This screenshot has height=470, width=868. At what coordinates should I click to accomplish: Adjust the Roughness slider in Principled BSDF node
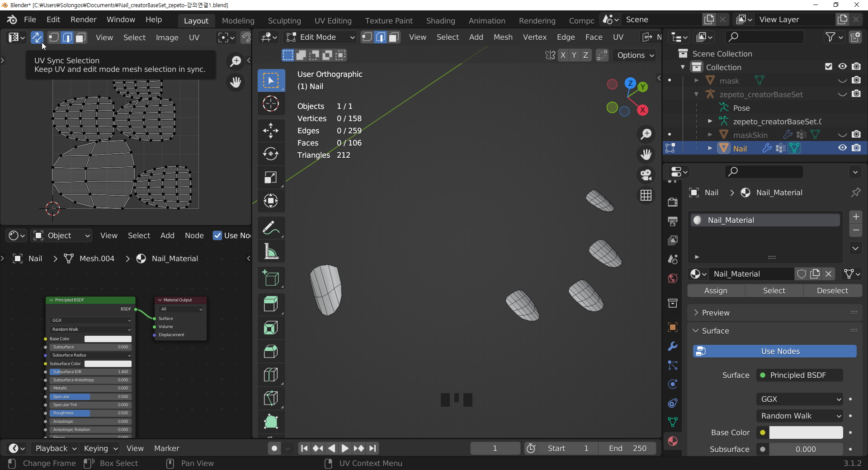[x=90, y=413]
